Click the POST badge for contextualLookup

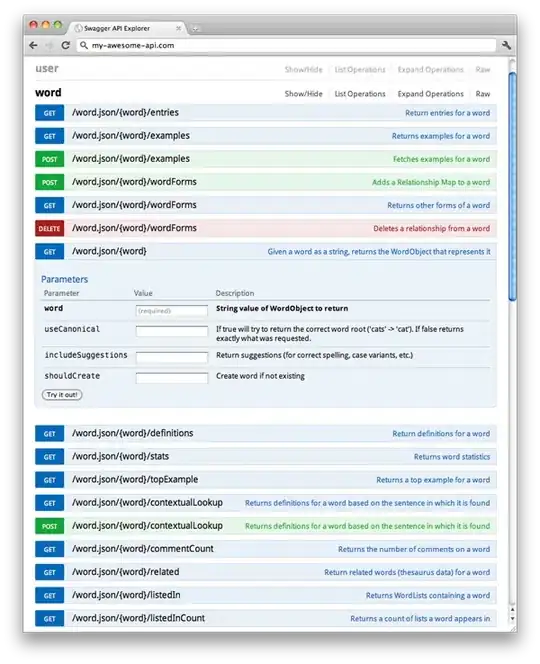[x=50, y=526]
